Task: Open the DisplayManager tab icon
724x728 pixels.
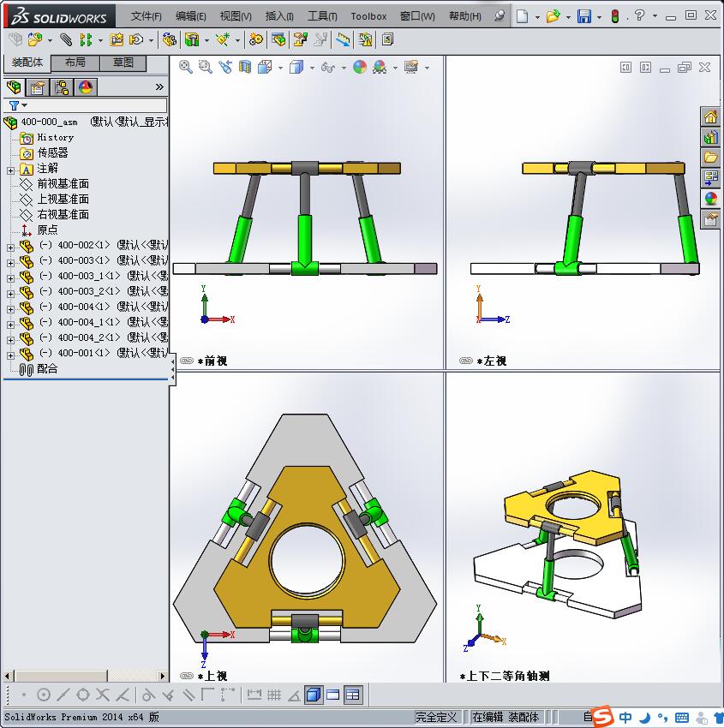Action: pos(86,87)
